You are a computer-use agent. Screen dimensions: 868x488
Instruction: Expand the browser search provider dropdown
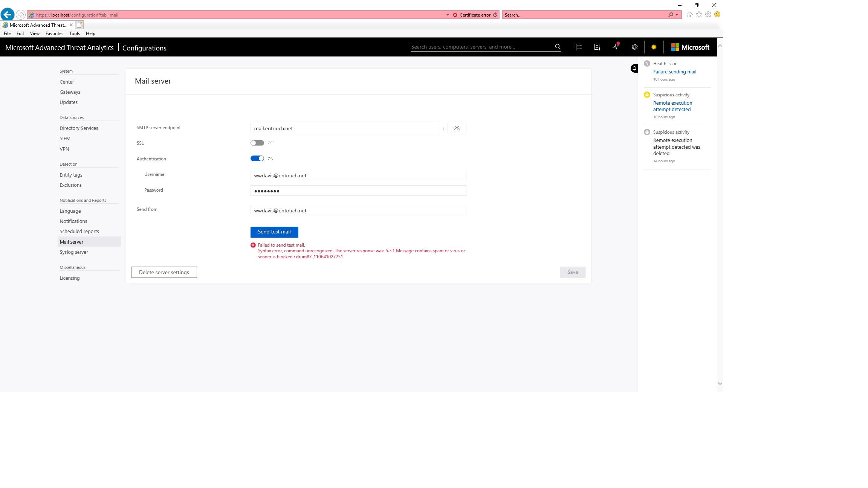(677, 15)
